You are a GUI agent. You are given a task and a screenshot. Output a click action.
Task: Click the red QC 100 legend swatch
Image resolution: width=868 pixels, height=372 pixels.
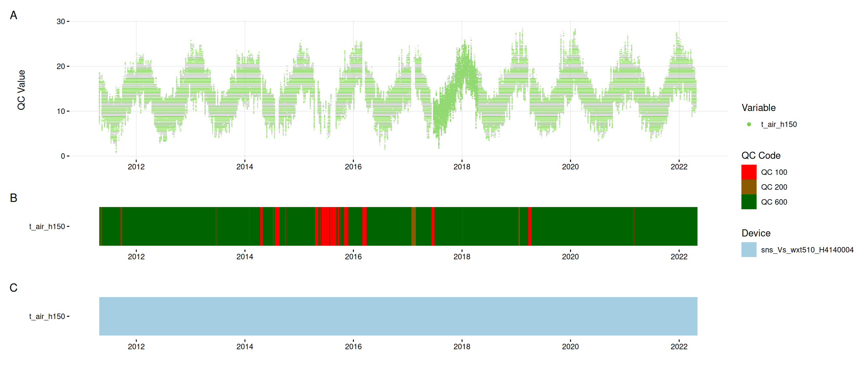tap(749, 172)
